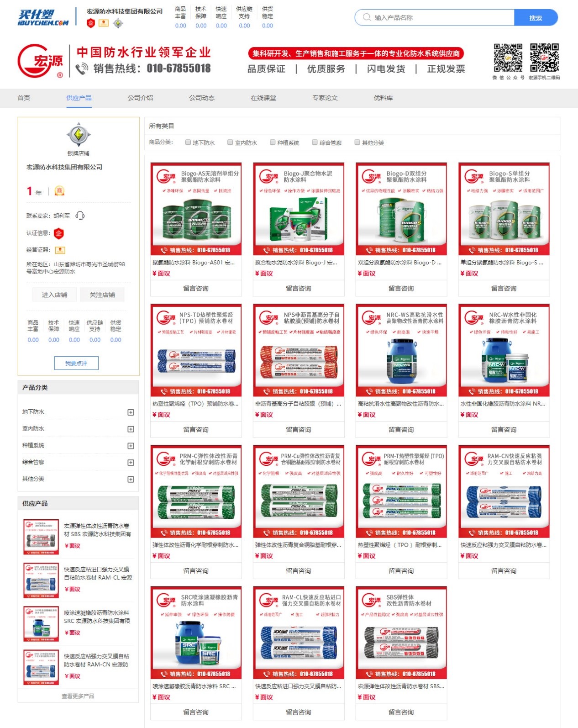This screenshot has height=728, width=578.
Task: Click 留言咨询 under NRC-W coating product
Action: pos(504,429)
